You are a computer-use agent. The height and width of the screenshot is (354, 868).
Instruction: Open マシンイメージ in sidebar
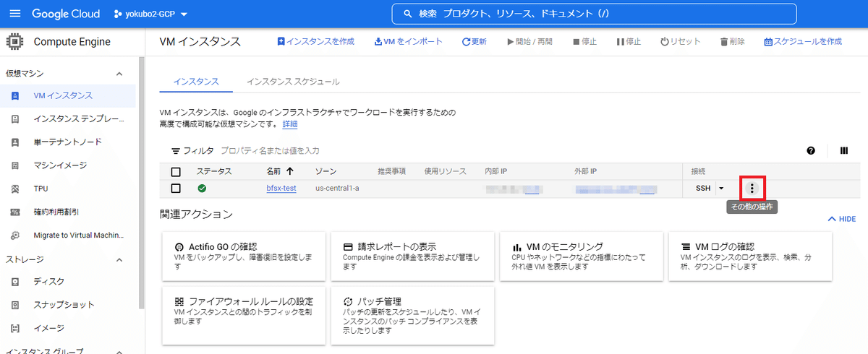point(68,165)
